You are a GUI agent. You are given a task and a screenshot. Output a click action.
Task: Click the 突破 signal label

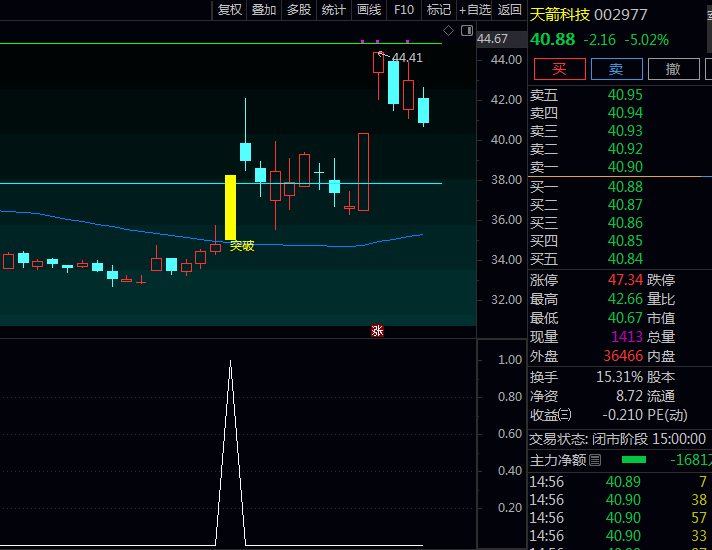pyautogui.click(x=242, y=246)
